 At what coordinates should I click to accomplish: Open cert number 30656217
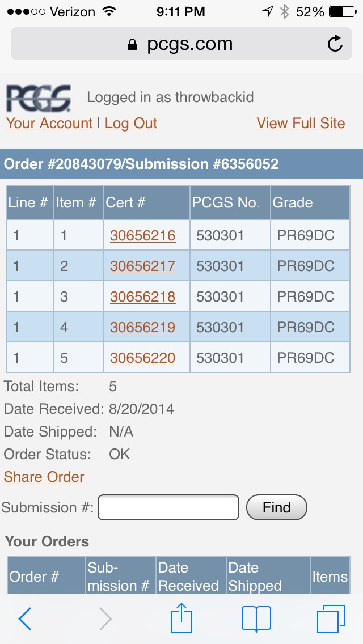143,266
